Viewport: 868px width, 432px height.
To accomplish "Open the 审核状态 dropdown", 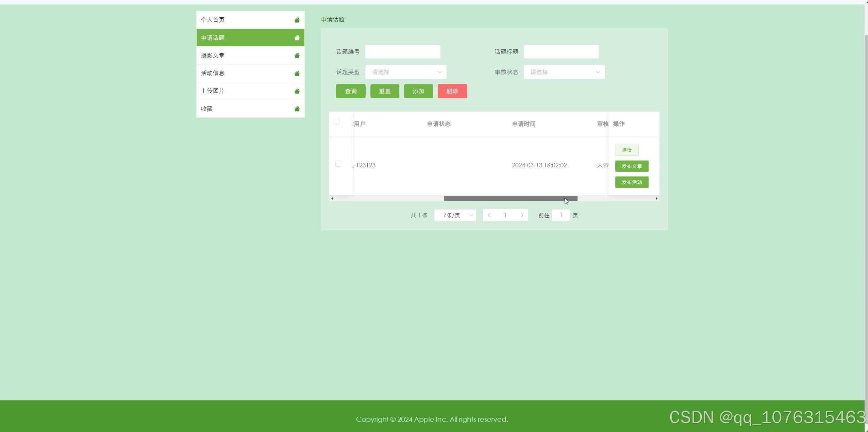I will click(564, 72).
